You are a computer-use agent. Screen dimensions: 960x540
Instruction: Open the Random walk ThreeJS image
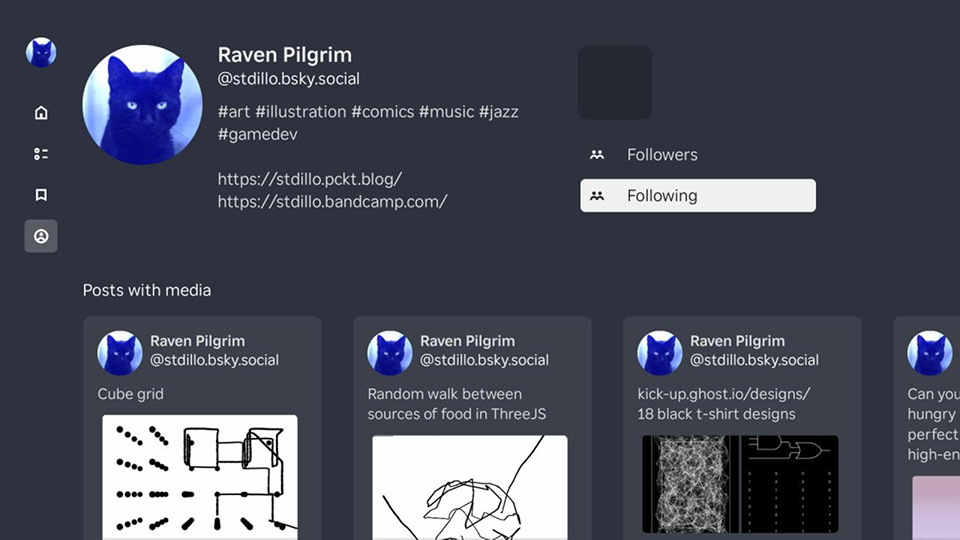pyautogui.click(x=470, y=486)
